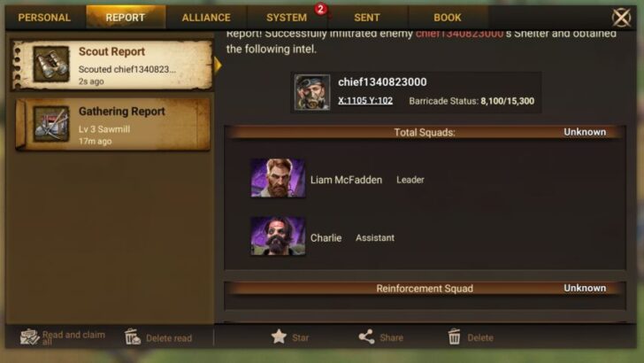Click the Total Squads header bar
Viewport: 644px width, 363px height.
425,133
